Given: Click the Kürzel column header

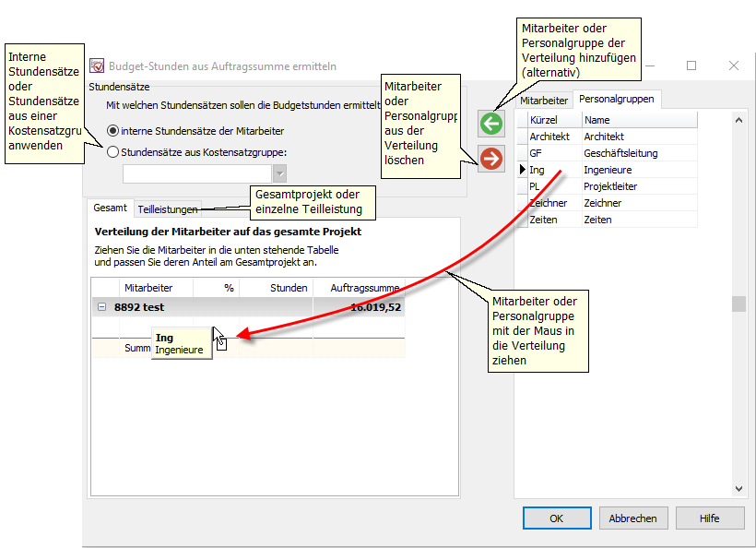Looking at the screenshot, I should click(553, 120).
